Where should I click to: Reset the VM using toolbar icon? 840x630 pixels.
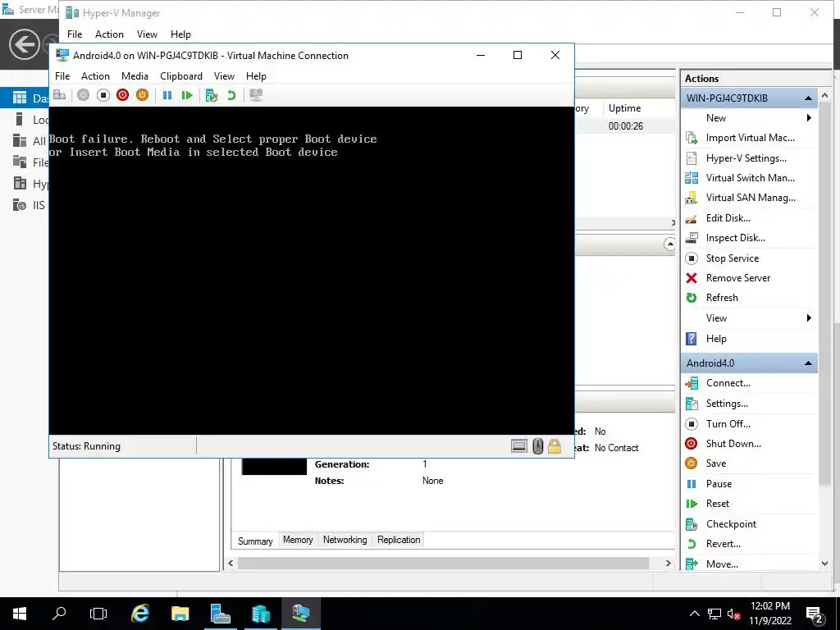click(186, 95)
